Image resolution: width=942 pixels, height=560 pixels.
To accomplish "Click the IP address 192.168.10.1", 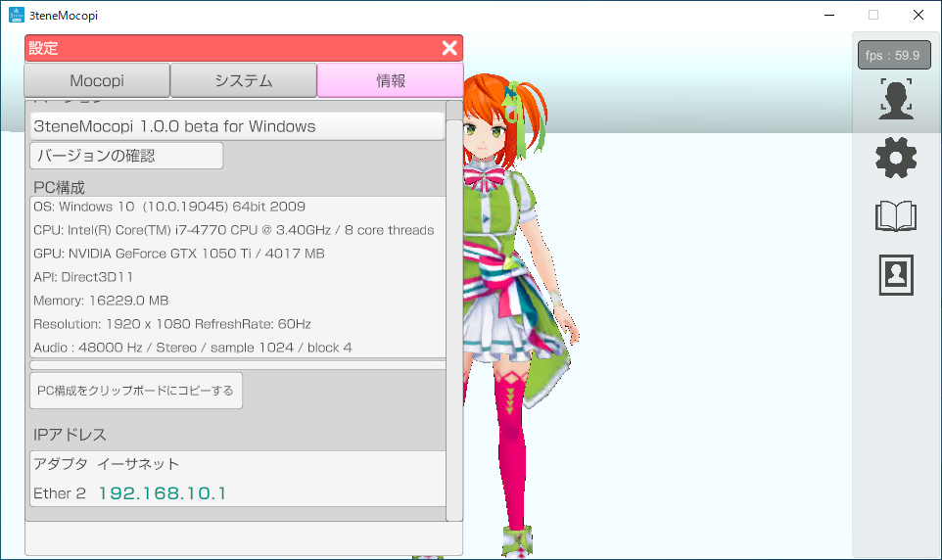I will pyautogui.click(x=163, y=493).
